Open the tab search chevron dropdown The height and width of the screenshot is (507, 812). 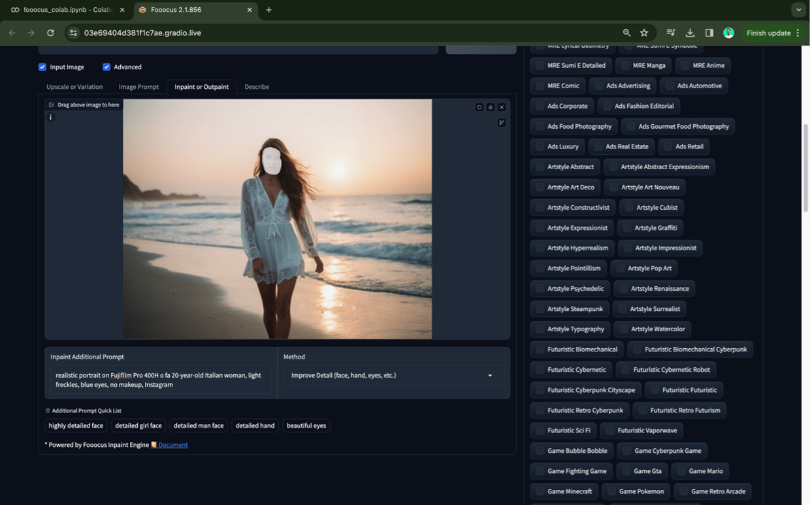tap(798, 10)
